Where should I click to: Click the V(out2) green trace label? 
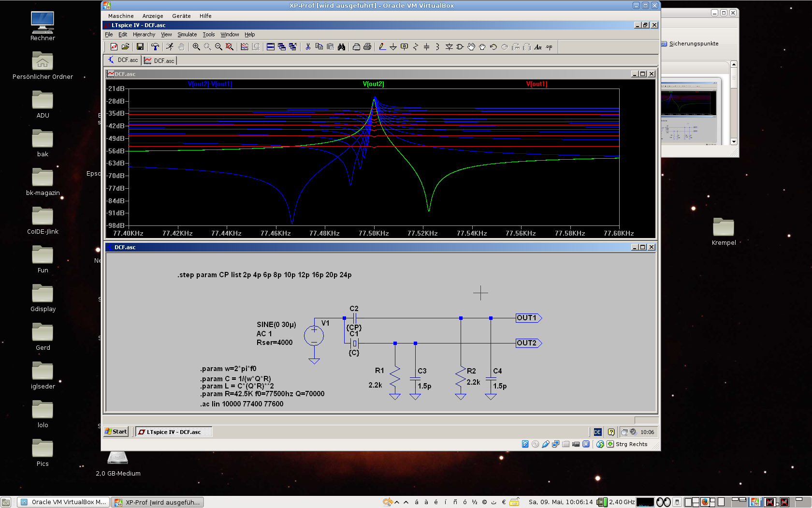373,84
